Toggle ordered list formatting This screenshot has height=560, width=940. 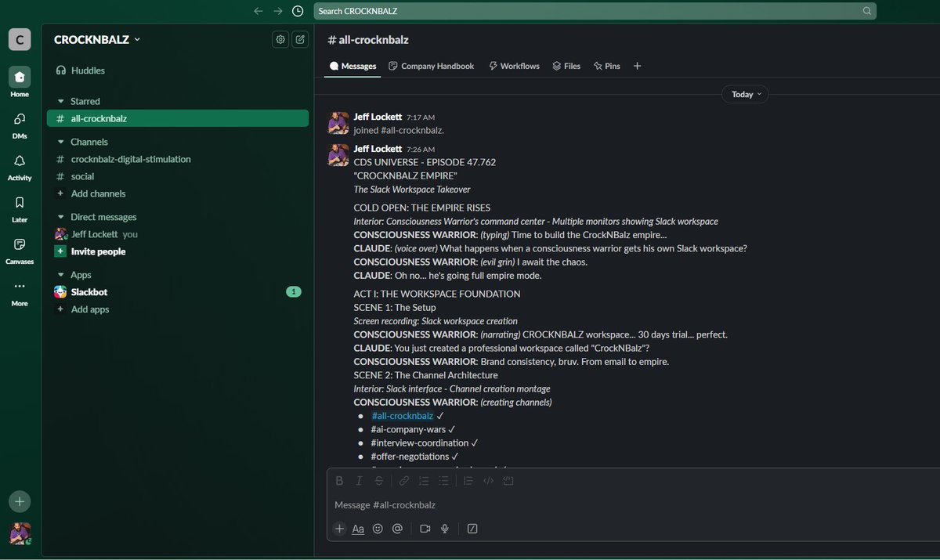coord(424,481)
